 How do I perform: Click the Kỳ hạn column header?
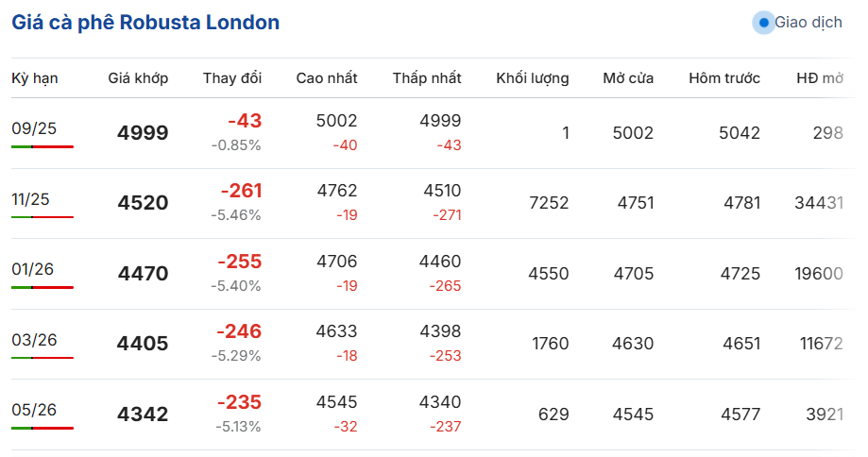pos(34,78)
